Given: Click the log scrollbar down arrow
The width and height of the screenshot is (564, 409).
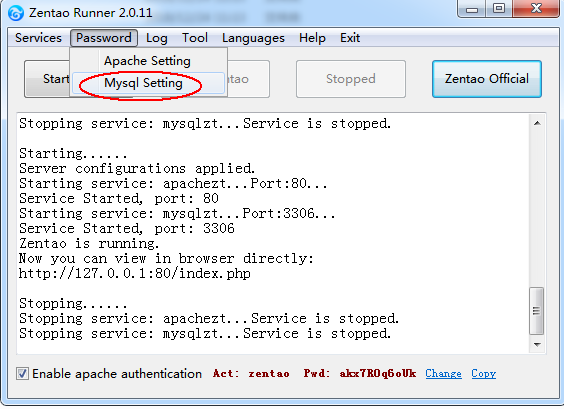Looking at the screenshot, I should pos(537,345).
